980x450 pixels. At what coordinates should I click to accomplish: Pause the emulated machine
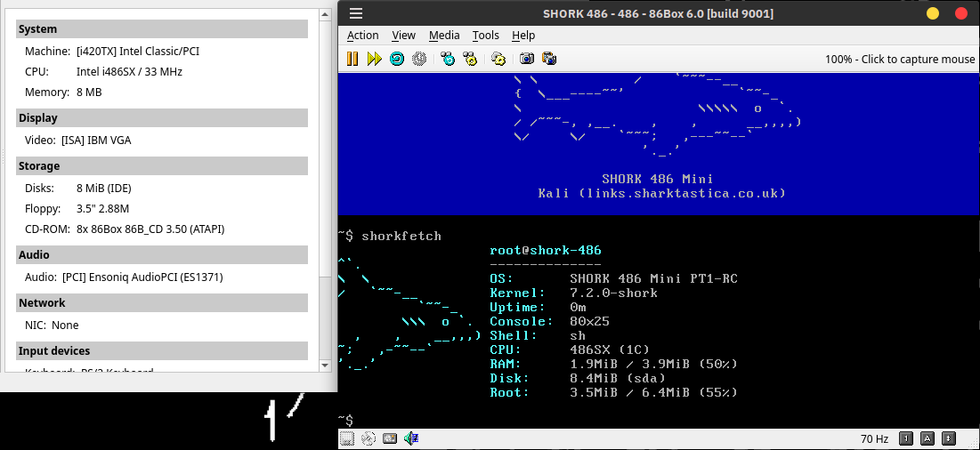click(x=352, y=59)
